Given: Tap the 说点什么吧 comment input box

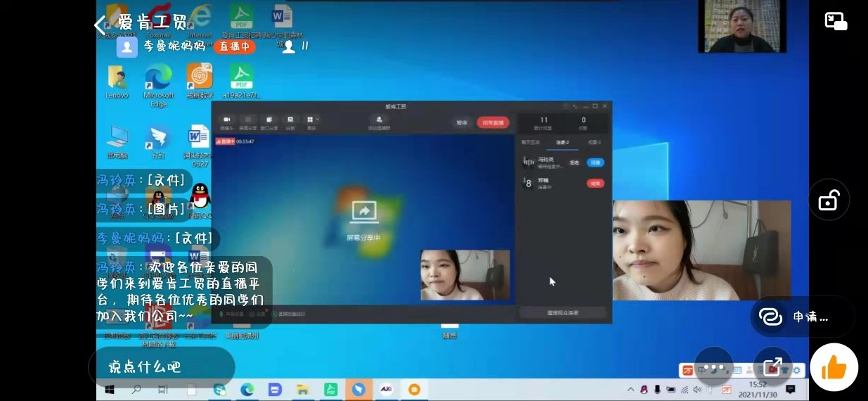Looking at the screenshot, I should click(161, 367).
